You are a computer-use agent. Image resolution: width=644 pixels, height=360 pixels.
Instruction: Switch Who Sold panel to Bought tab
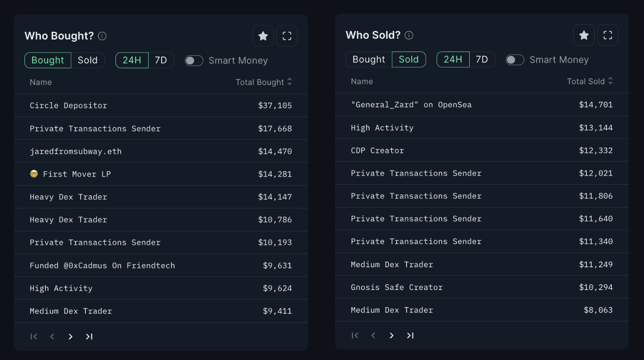(x=369, y=60)
